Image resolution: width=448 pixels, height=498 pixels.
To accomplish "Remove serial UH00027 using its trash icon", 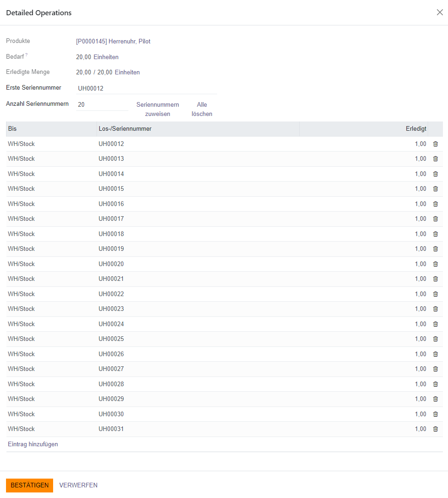I will tap(435, 369).
